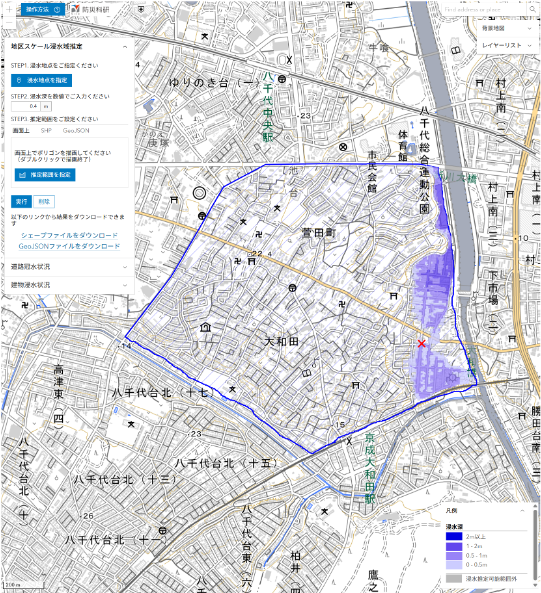Click the flood depth input field
Image resolution: width=541 pixels, height=593 pixels.
[26, 106]
